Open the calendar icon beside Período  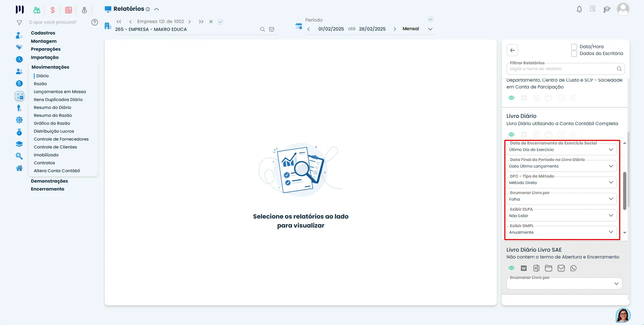(298, 26)
